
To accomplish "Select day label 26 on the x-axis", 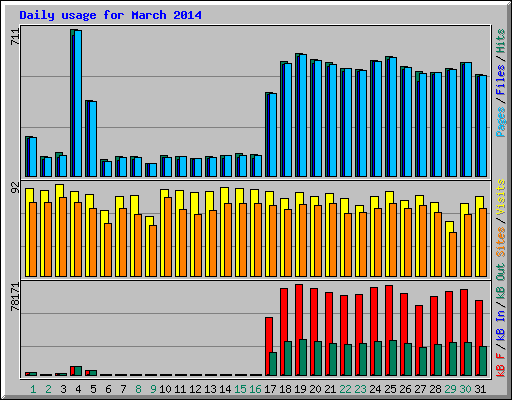I will pos(405,389).
